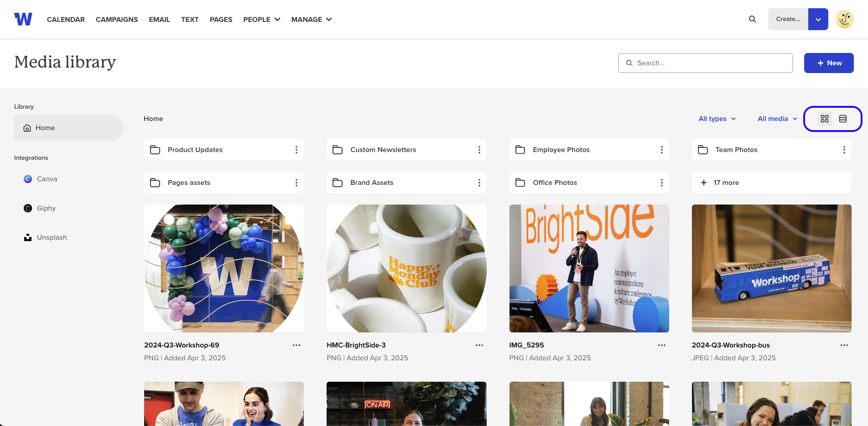Go to the PAGES tab
This screenshot has height=426, width=868.
(x=221, y=19)
